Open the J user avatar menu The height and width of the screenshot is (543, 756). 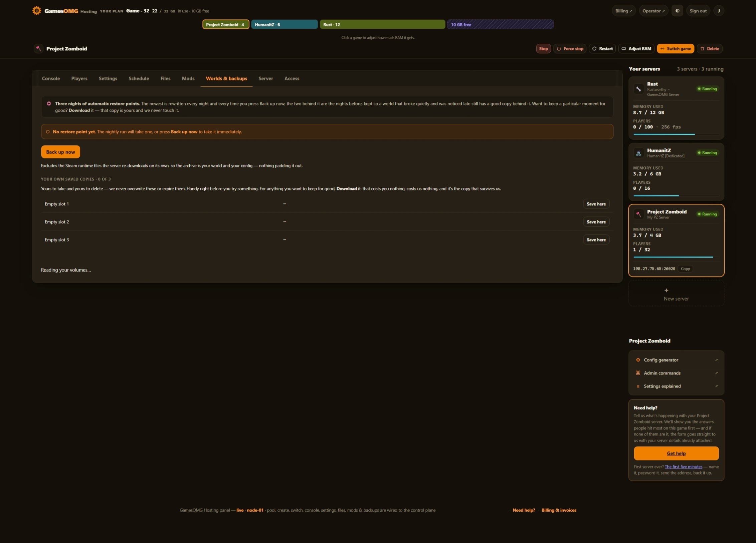pos(719,11)
